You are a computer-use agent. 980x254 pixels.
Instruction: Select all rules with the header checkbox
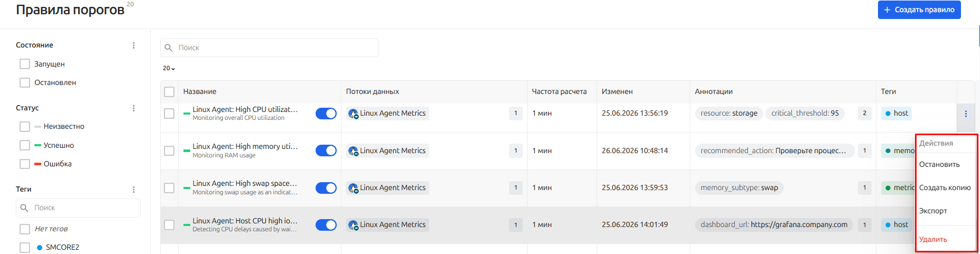pos(169,92)
